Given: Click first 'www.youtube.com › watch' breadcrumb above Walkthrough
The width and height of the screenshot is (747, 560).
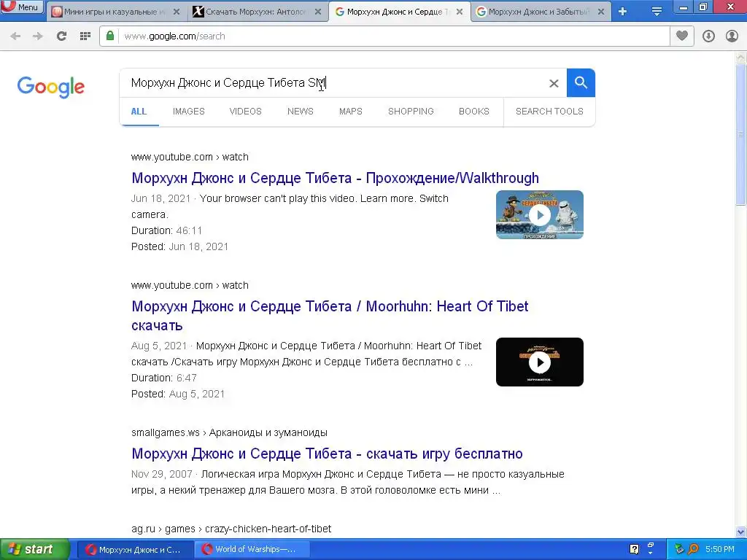Looking at the screenshot, I should point(190,157).
